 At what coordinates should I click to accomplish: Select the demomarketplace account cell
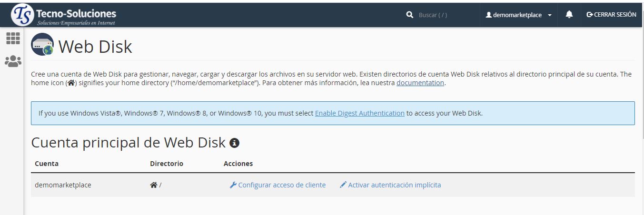(x=63, y=185)
